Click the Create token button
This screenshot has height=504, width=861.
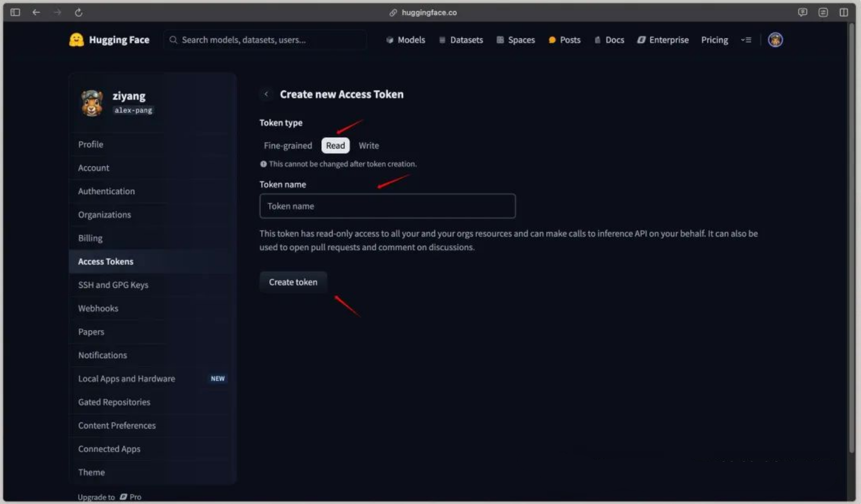tap(293, 282)
